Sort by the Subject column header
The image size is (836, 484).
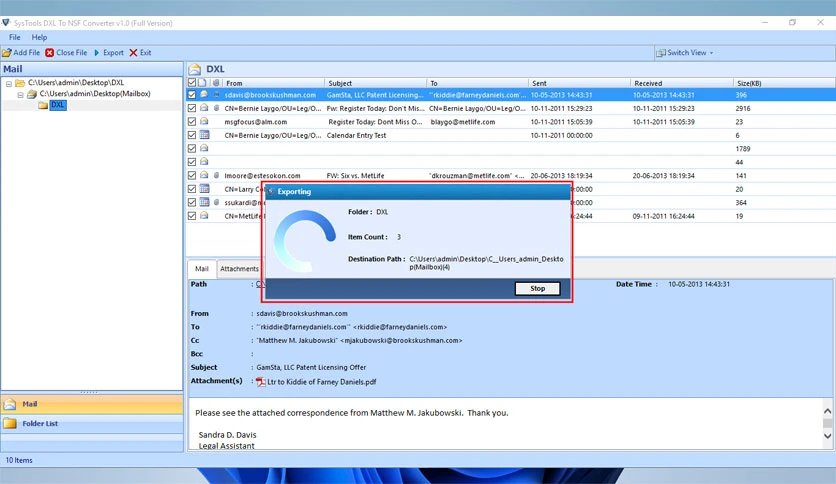click(x=376, y=83)
